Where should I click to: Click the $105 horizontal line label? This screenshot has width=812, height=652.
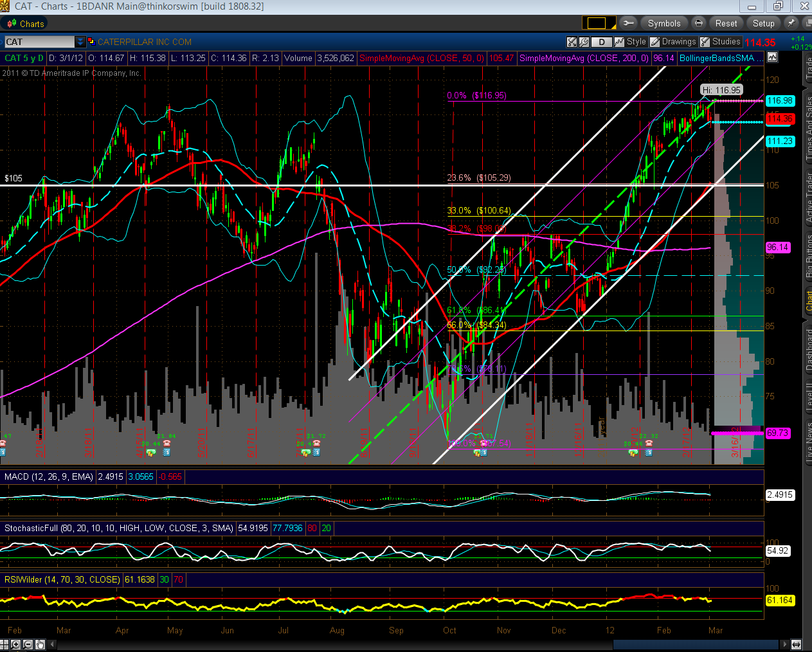click(x=14, y=178)
